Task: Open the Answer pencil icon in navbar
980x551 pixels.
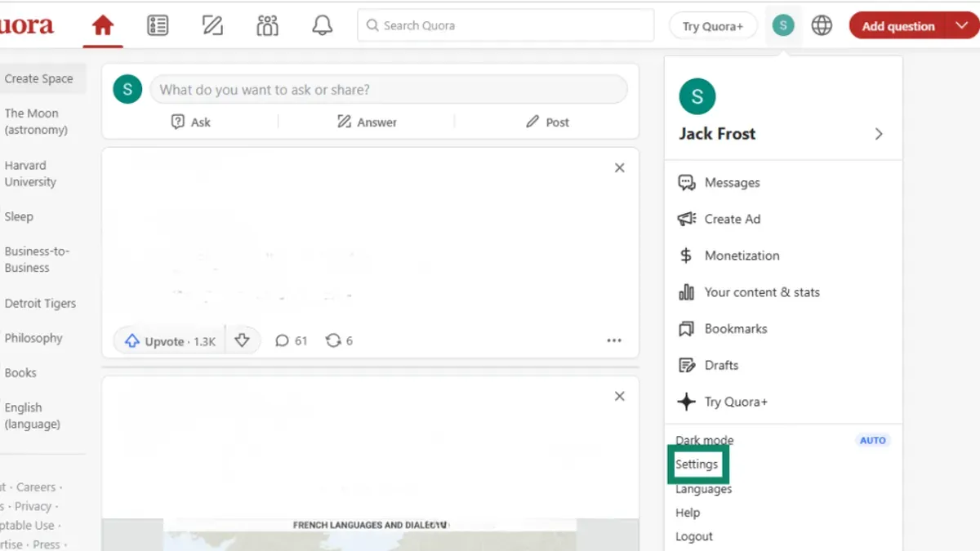Action: pyautogui.click(x=212, y=25)
